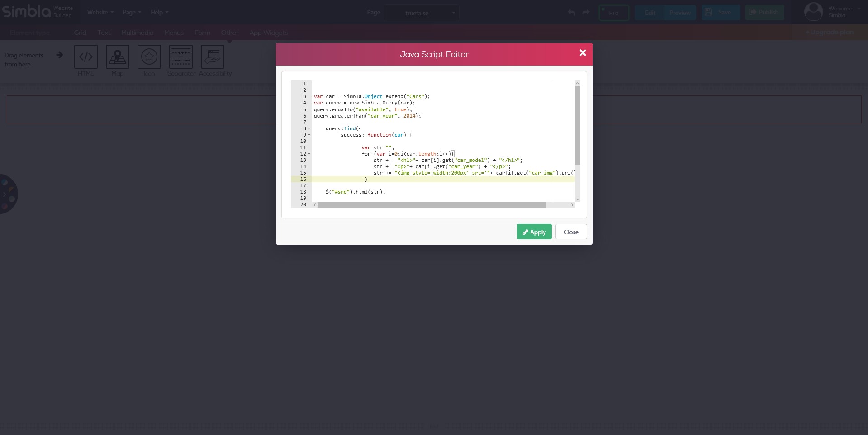Click the editor scroll-right arrow
Image resolution: width=868 pixels, height=435 pixels.
coord(572,205)
